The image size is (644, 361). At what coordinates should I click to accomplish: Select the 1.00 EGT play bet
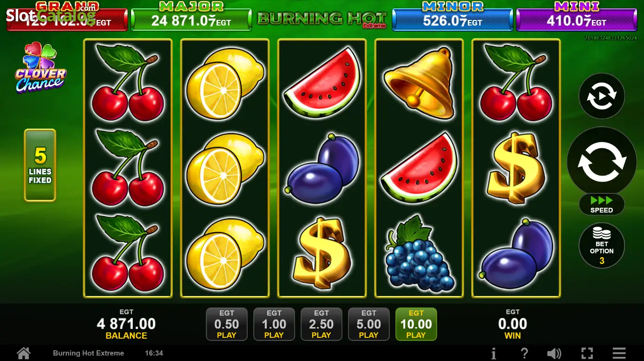274,324
